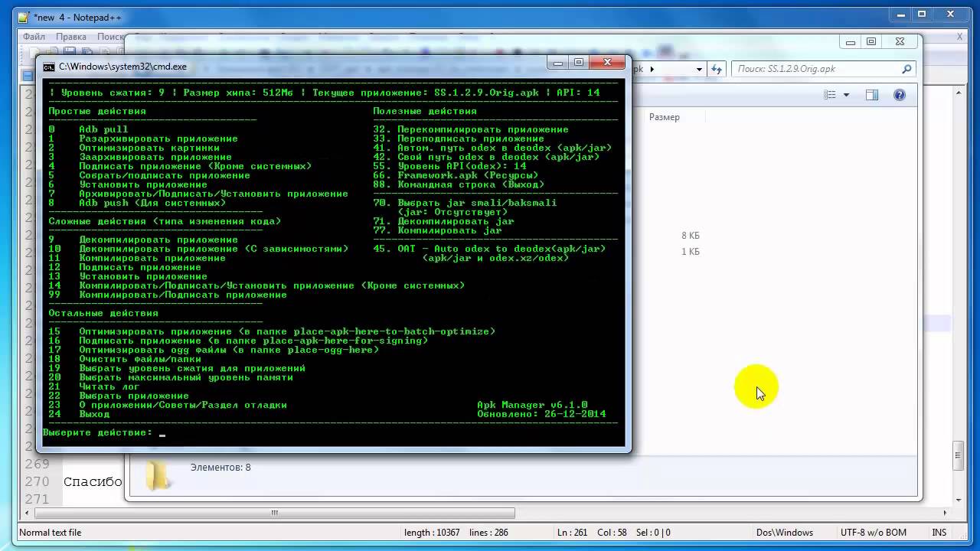980x551 pixels.
Task: Toggle the Explorer preview pane icon
Action: pos(872,95)
